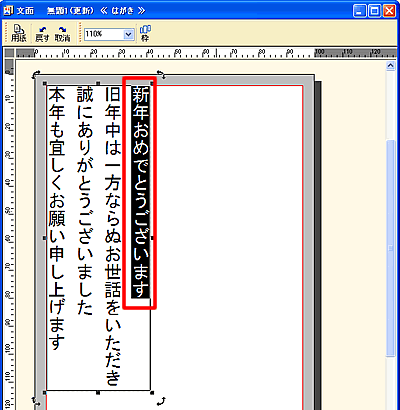Click the bottom-middle resize handle of text frame

click(98, 393)
